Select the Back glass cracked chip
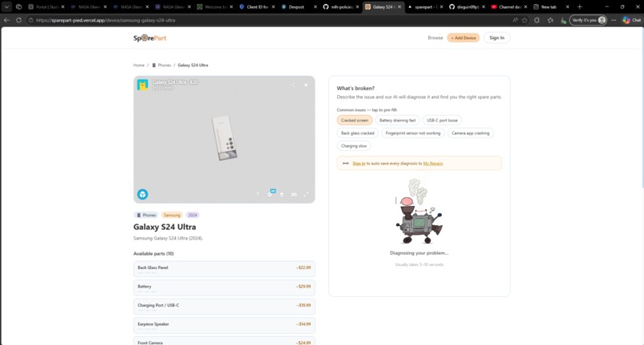This screenshot has width=644, height=345. (357, 133)
